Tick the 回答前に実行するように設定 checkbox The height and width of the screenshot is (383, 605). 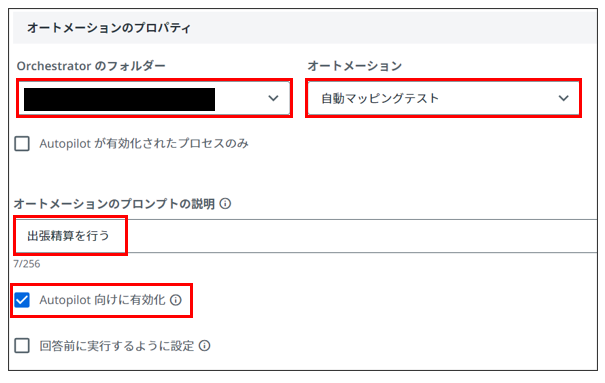[22, 346]
